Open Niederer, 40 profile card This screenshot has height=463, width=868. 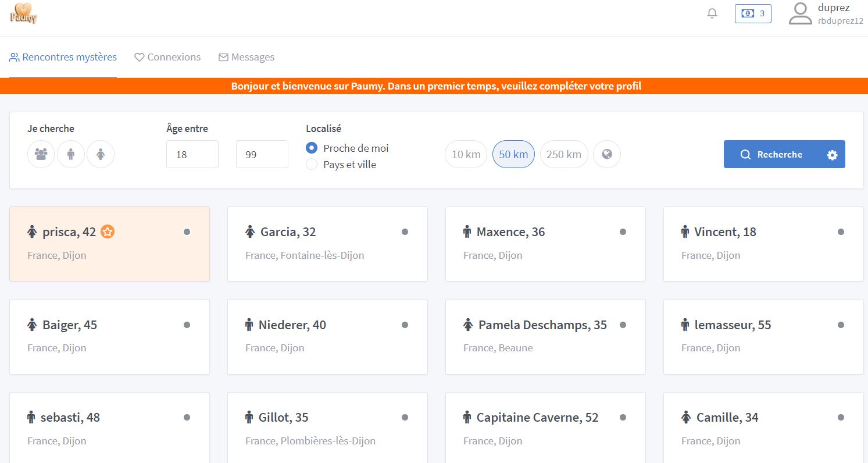point(327,337)
